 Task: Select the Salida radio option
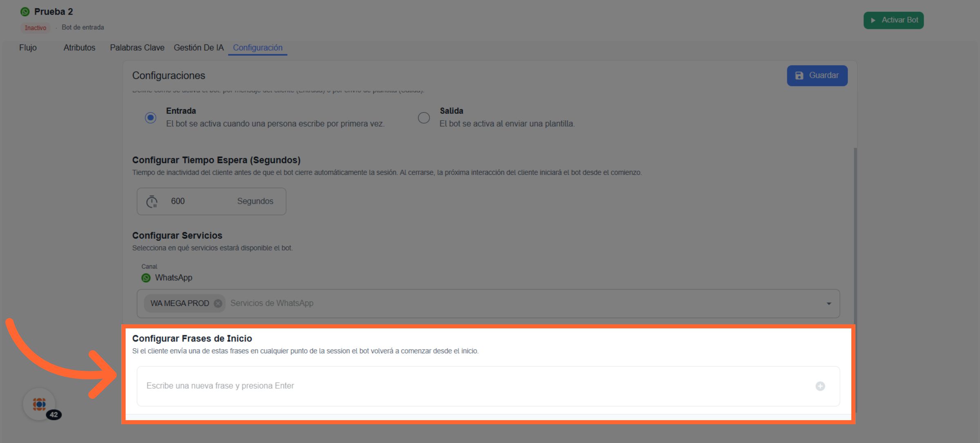[424, 118]
